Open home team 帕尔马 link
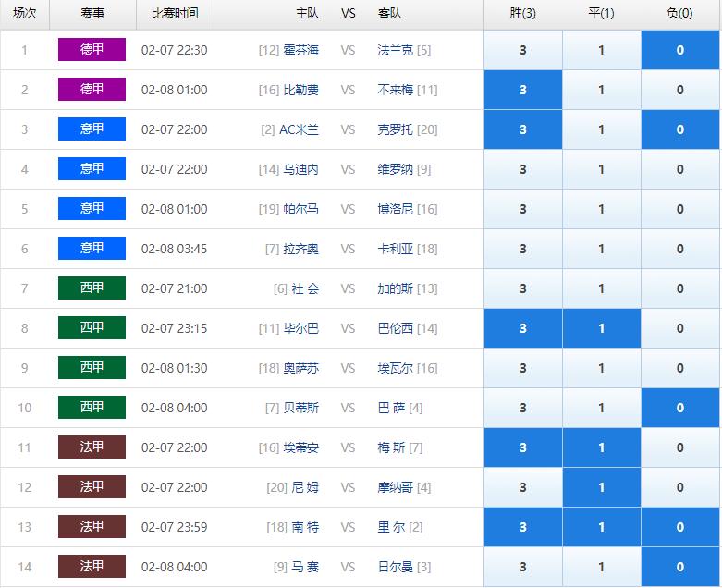The width and height of the screenshot is (722, 588). pos(300,209)
